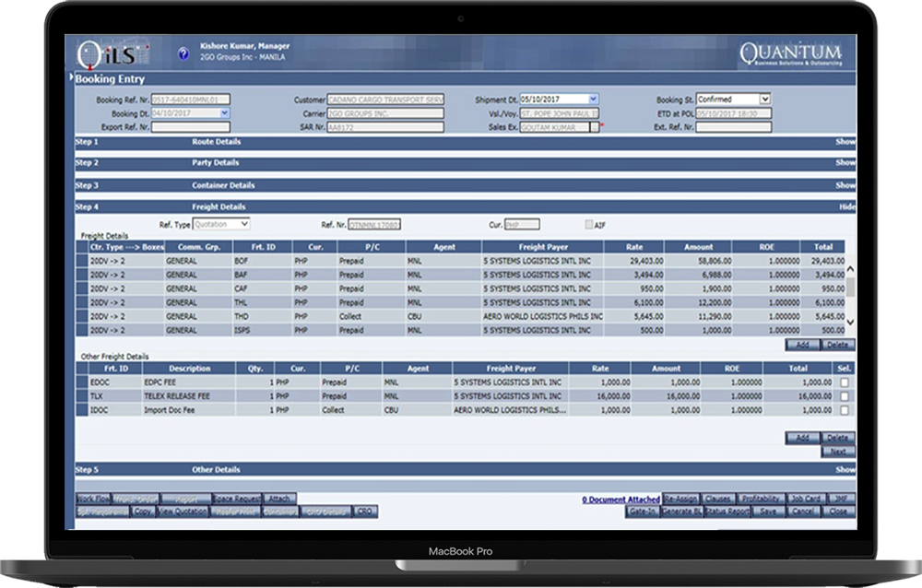
Task: Enable the AIF checkbox
Action: [587, 223]
